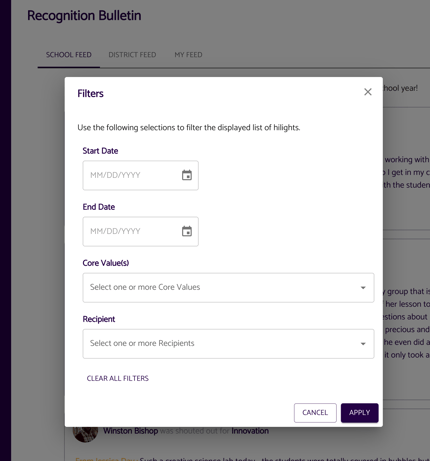Click Winston Bishop's name in the feed
This screenshot has width=430, height=461.
point(130,431)
